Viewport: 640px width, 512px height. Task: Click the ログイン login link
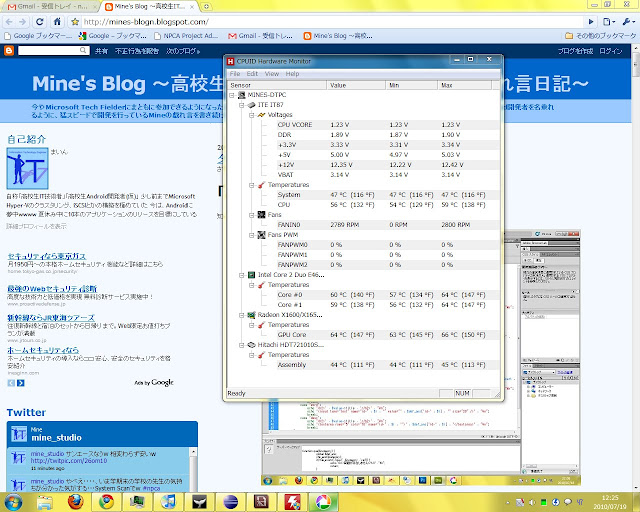[x=611, y=51]
